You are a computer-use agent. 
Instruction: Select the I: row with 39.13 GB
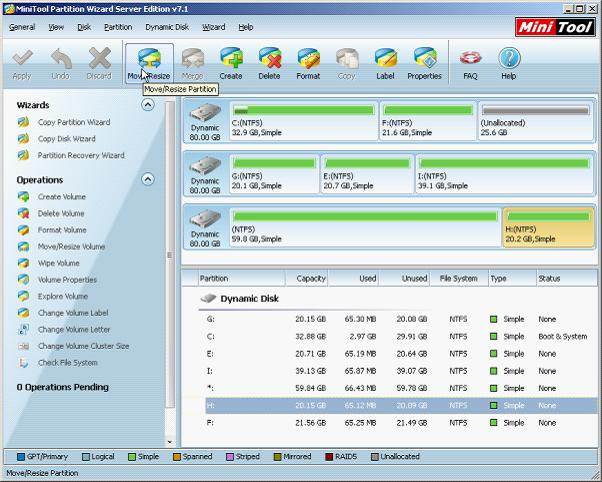pyautogui.click(x=401, y=371)
